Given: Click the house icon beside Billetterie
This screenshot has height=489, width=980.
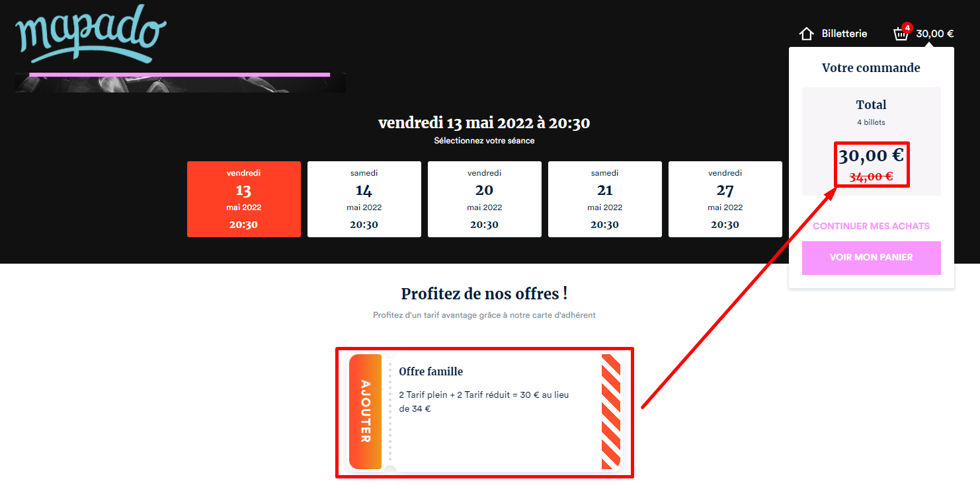Looking at the screenshot, I should [x=806, y=34].
